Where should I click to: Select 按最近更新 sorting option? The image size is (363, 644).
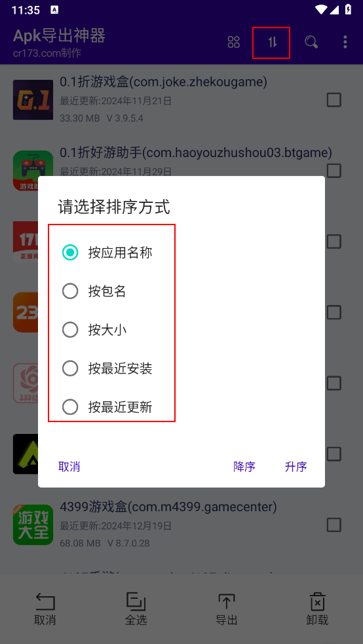107,407
